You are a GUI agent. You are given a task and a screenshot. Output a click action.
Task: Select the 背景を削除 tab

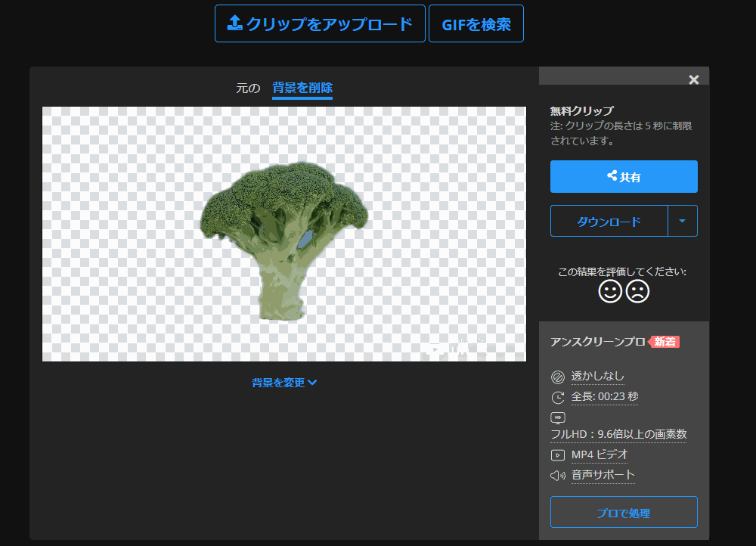[x=302, y=87]
